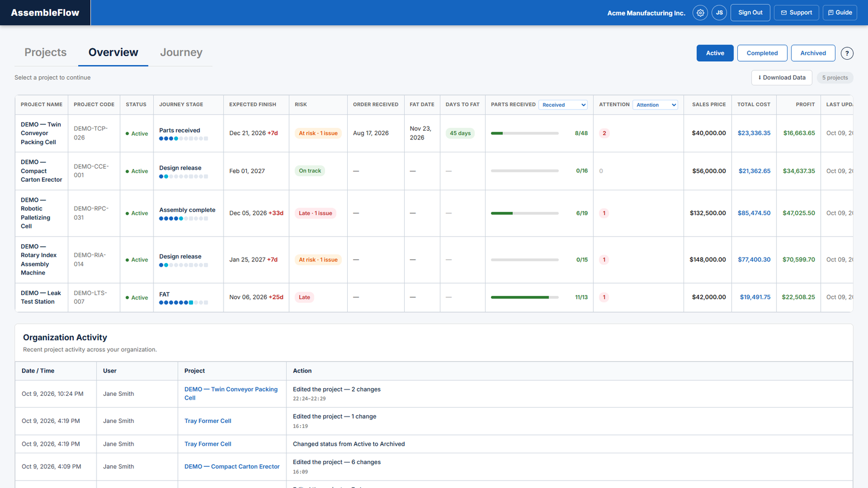Switch to the Projects tab
868x488 pixels.
point(46,53)
